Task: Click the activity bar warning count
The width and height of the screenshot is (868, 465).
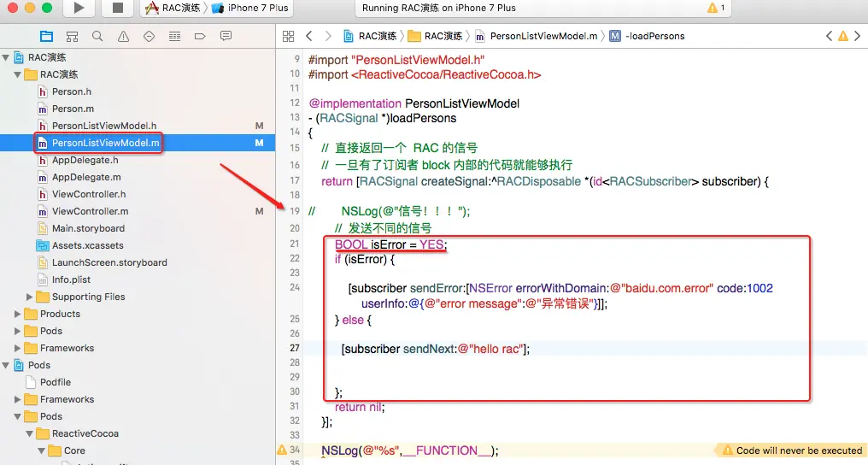Action: [x=716, y=8]
